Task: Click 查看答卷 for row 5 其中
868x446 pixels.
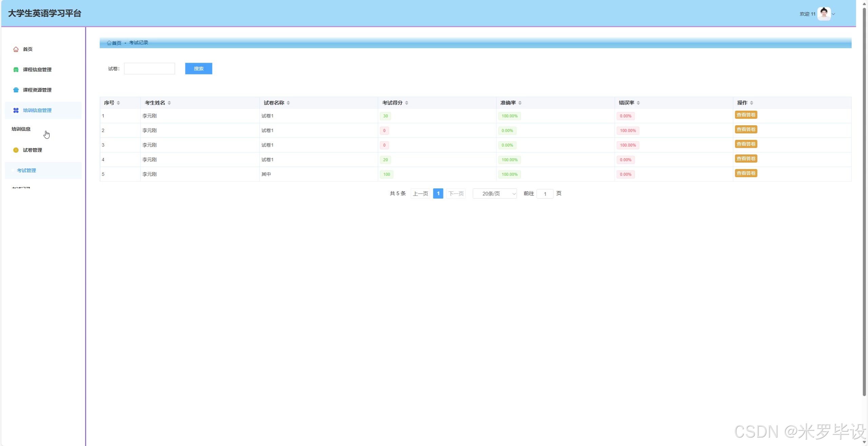Action: tap(746, 173)
